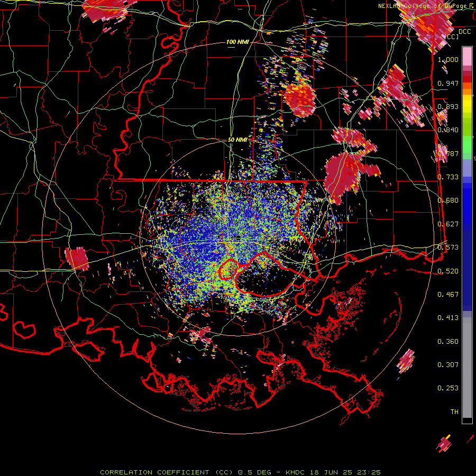Select the 0.467 scale value
This screenshot has height=476, width=476.
pyautogui.click(x=448, y=295)
